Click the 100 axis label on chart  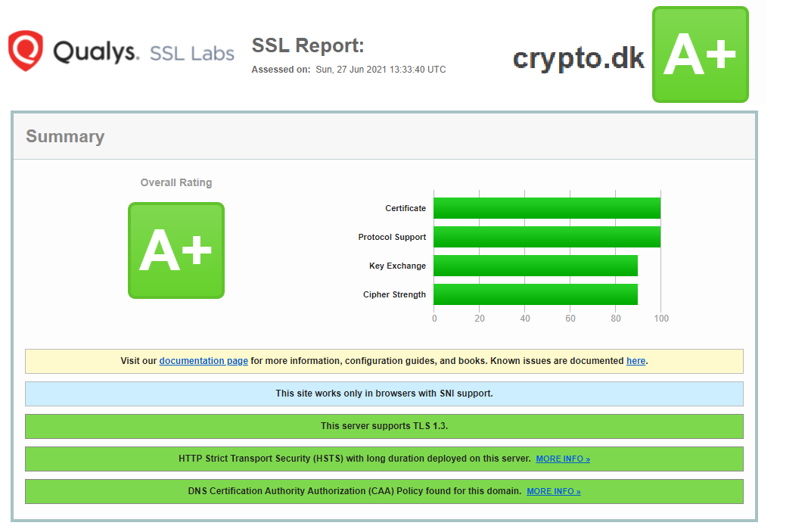click(661, 319)
